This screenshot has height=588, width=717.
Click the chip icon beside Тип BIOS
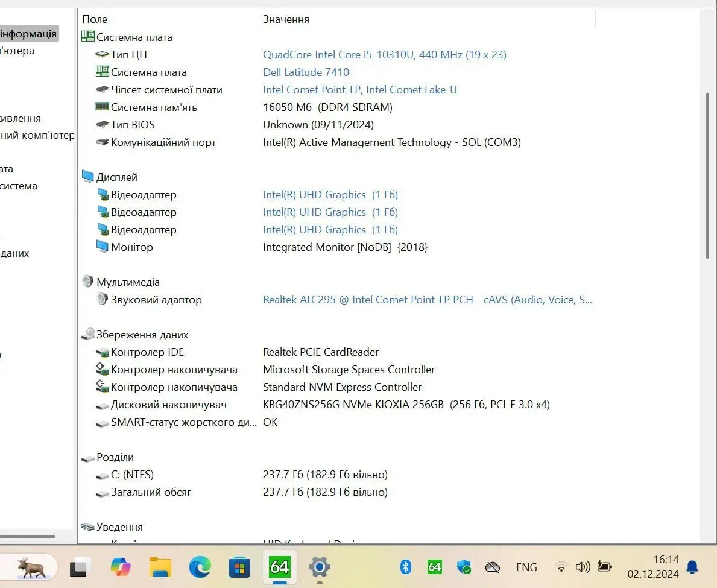(x=102, y=125)
